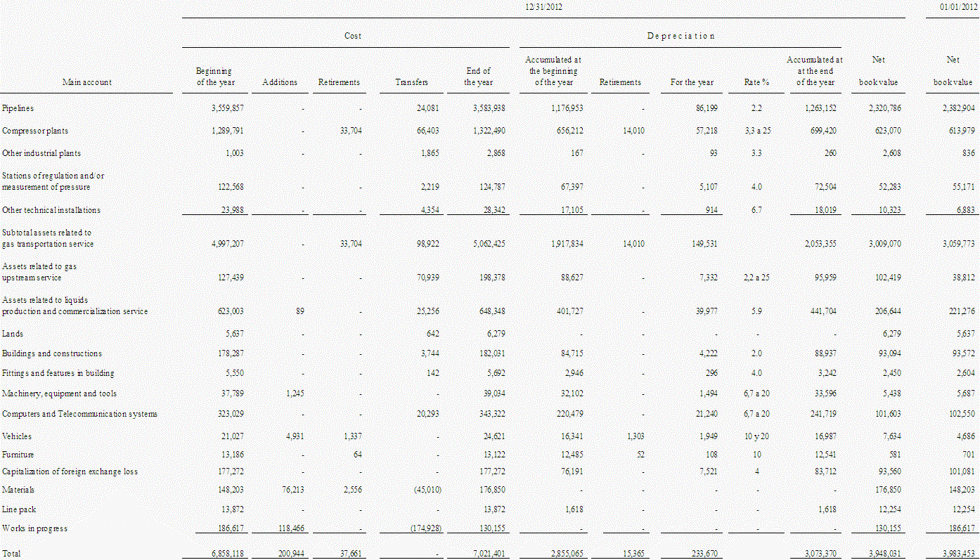Select the "Works in progress" row label

pyautogui.click(x=34, y=528)
